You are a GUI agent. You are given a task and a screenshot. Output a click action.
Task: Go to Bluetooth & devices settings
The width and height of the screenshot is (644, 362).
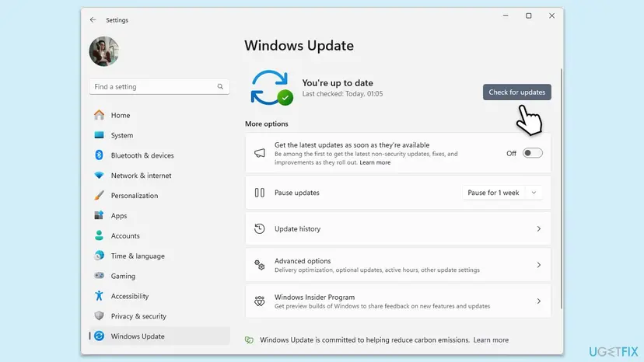142,155
